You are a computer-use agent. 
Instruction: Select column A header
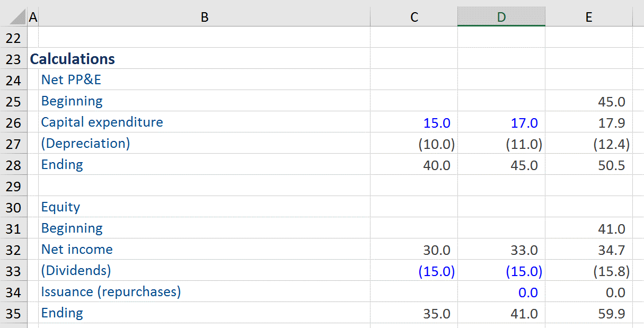point(33,16)
